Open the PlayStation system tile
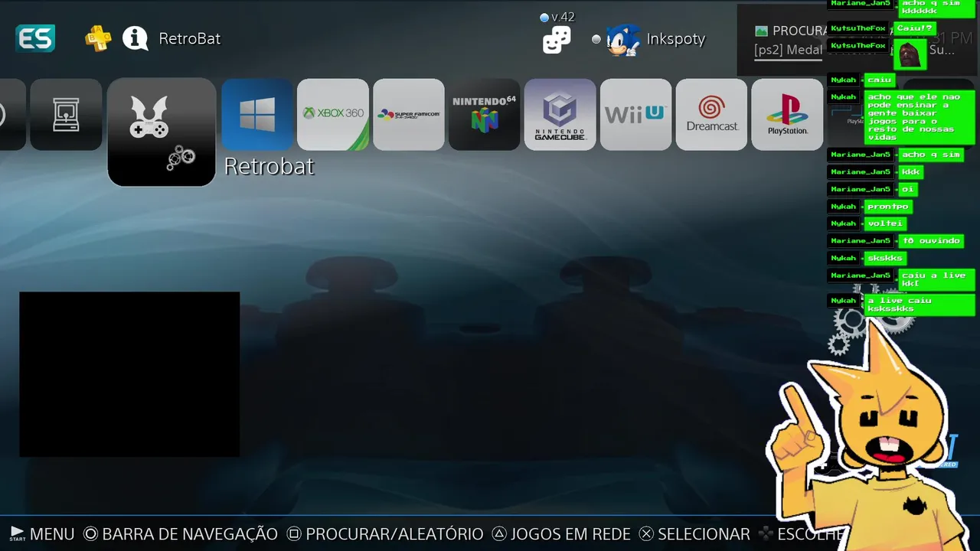980x551 pixels. pos(787,115)
